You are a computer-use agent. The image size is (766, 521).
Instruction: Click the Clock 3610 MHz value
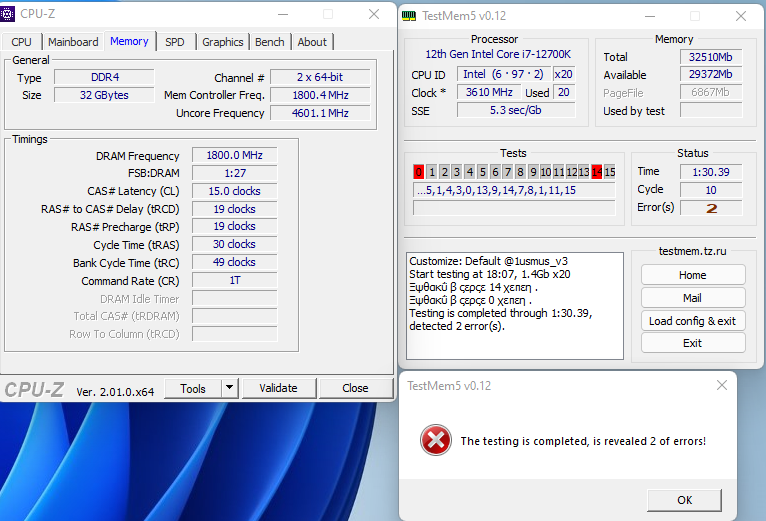[489, 92]
